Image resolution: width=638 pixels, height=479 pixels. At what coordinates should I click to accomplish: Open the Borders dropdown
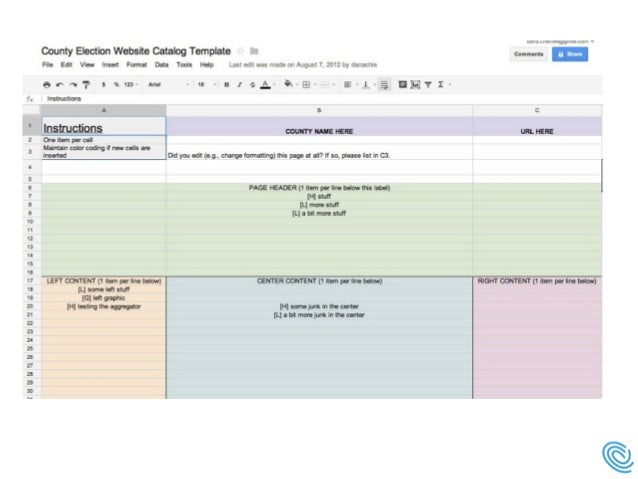point(309,85)
